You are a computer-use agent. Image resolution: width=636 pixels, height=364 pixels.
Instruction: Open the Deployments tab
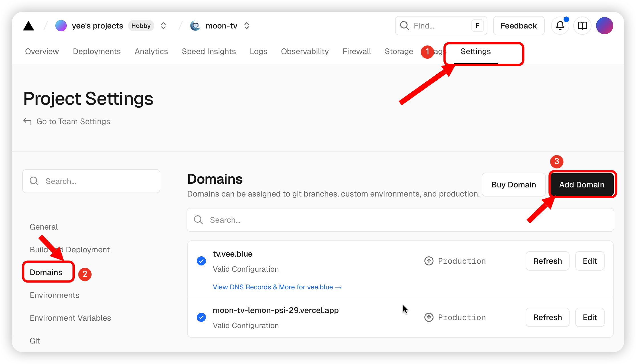[x=97, y=52]
